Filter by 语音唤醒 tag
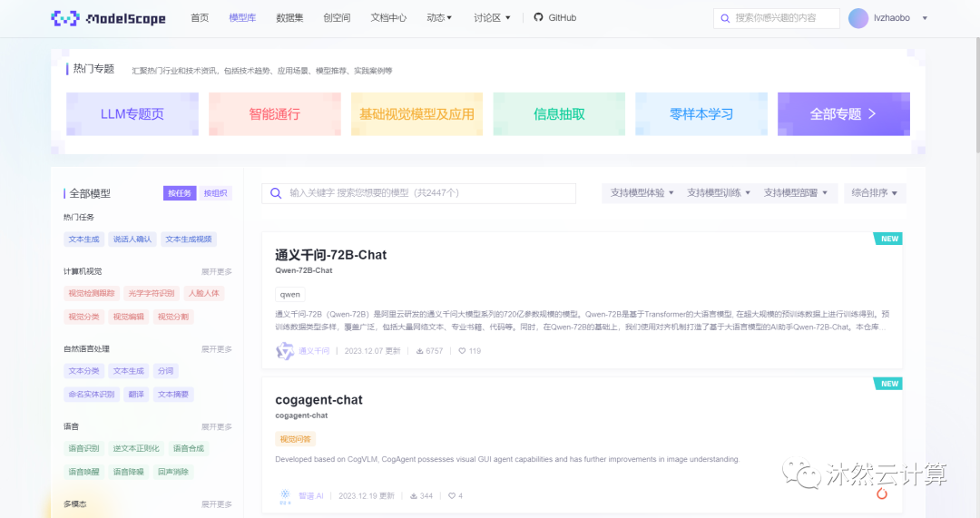The height and width of the screenshot is (518, 980). coord(83,472)
